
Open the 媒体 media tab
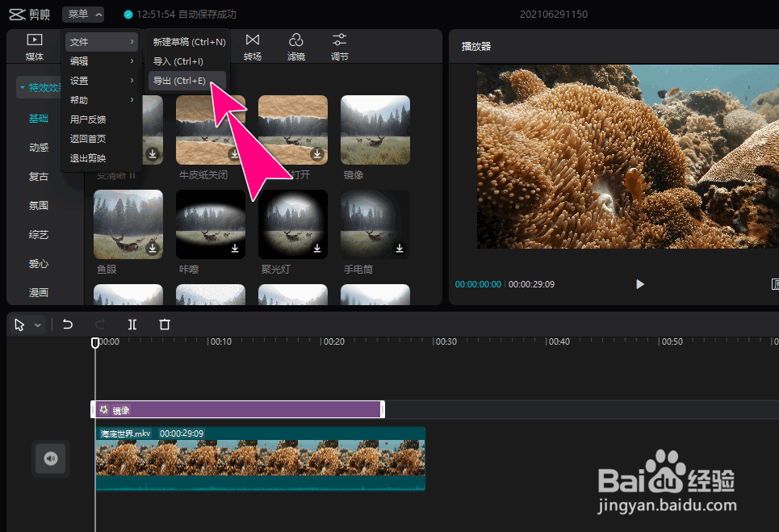click(34, 47)
